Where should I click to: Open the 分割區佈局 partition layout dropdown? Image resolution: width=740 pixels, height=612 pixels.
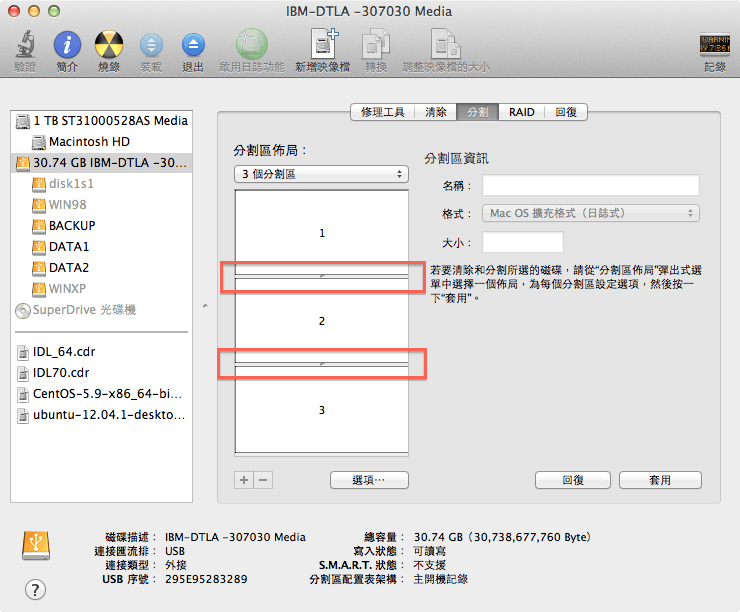[321, 174]
